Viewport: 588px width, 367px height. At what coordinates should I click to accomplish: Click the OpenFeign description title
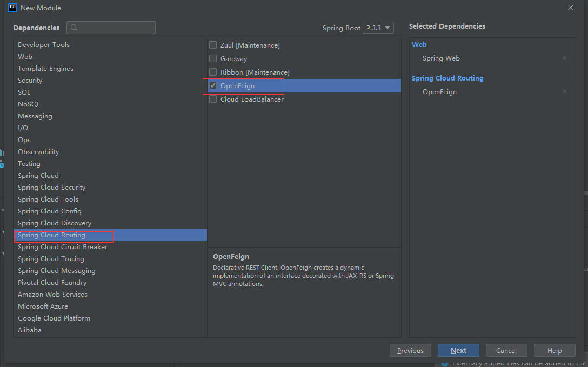231,257
